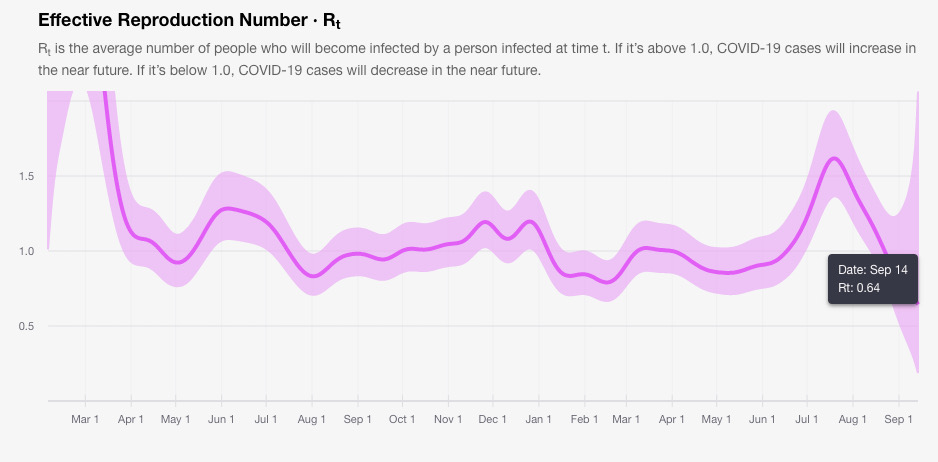This screenshot has height=462, width=938.
Task: Select the Dec 1 x-axis tick label
Action: [x=491, y=419]
